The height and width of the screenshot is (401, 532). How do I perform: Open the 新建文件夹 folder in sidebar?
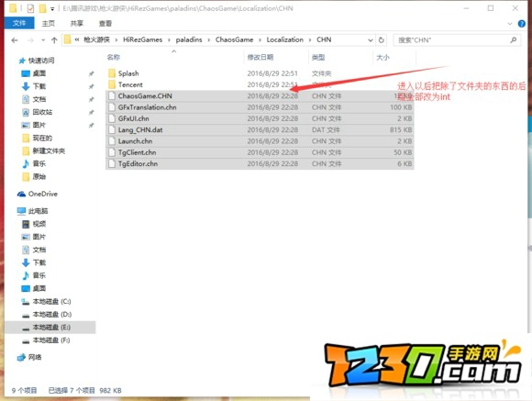click(49, 150)
